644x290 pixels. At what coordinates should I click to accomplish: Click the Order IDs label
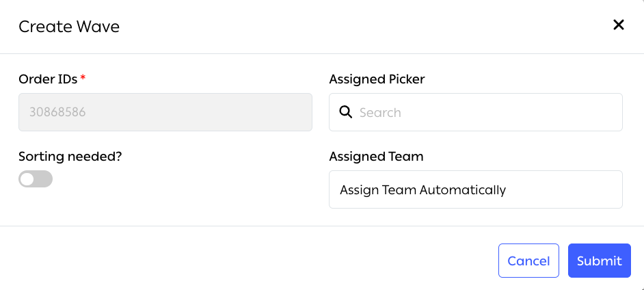click(47, 79)
